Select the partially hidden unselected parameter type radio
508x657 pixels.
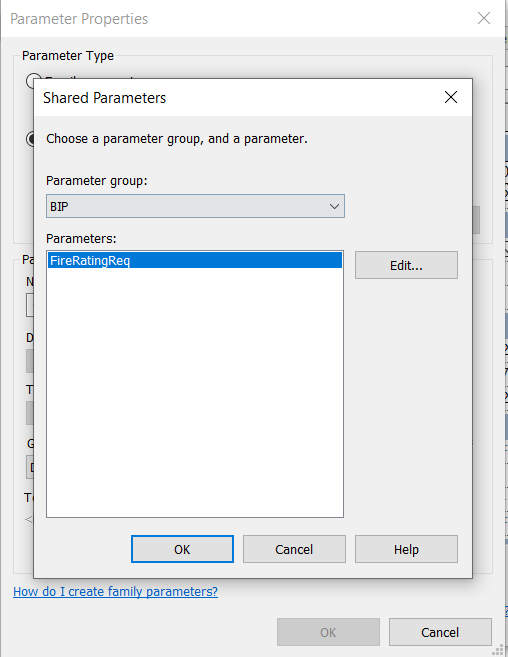click(31, 81)
